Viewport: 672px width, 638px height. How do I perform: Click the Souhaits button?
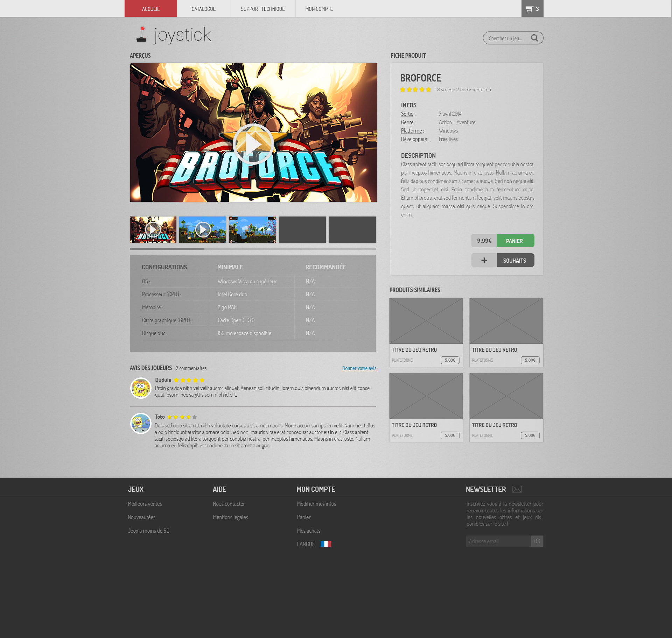pos(515,260)
